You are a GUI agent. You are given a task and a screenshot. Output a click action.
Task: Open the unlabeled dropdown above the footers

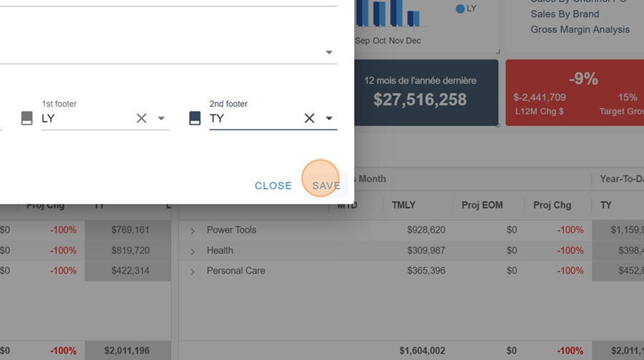[329, 52]
